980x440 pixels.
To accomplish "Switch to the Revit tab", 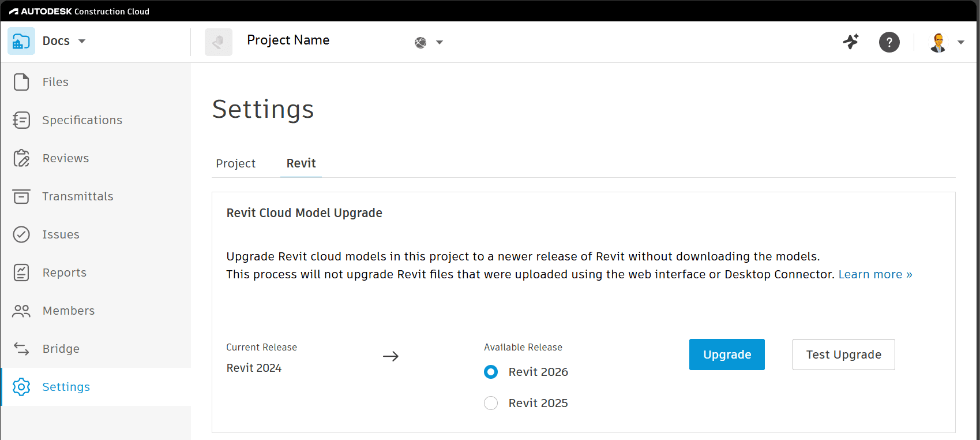I will (x=301, y=163).
